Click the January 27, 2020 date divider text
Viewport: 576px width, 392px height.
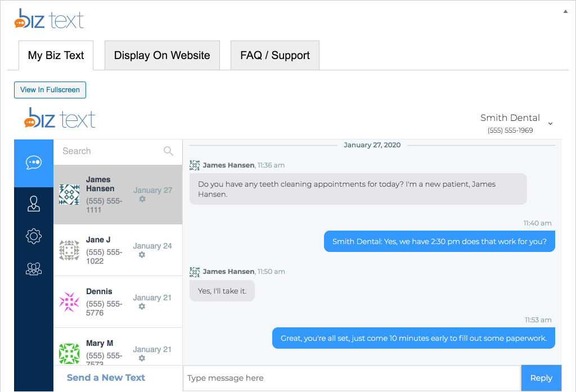372,145
